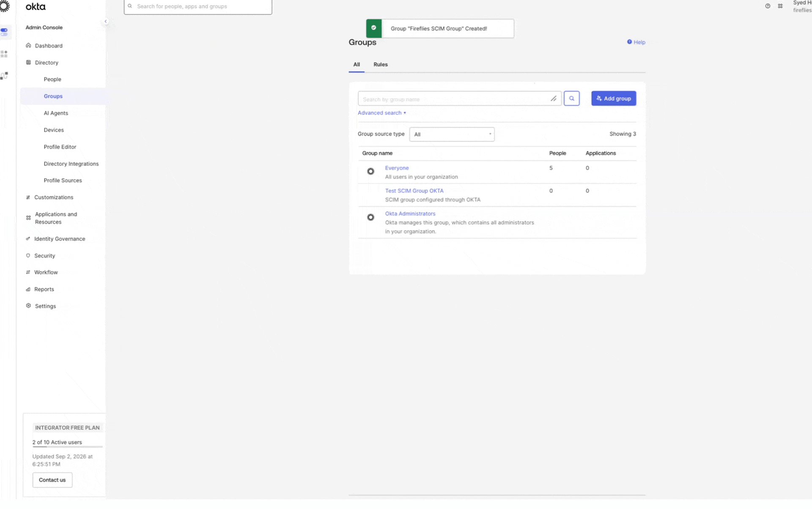Click the active users progress bar
Image resolution: width=812 pixels, height=509 pixels.
(x=67, y=447)
